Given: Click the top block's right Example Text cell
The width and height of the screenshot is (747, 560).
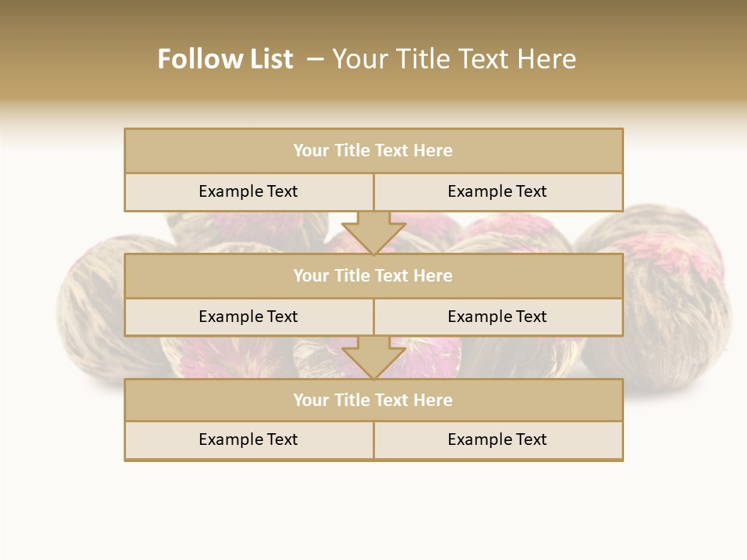Looking at the screenshot, I should [x=497, y=192].
